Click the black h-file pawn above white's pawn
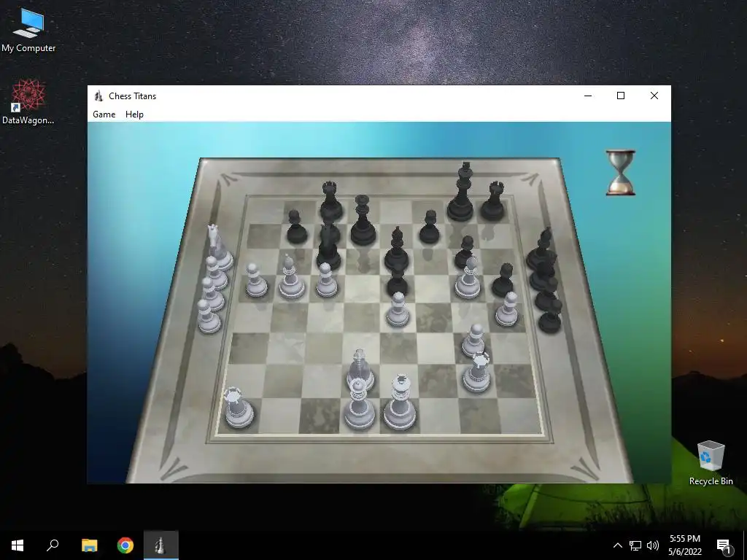 tap(503, 280)
